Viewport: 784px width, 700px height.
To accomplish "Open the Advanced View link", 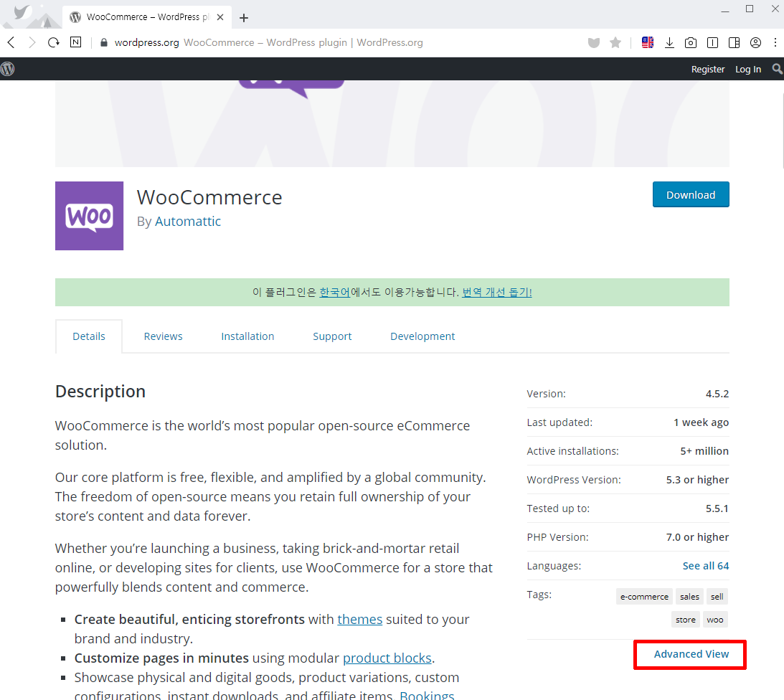I will click(691, 654).
